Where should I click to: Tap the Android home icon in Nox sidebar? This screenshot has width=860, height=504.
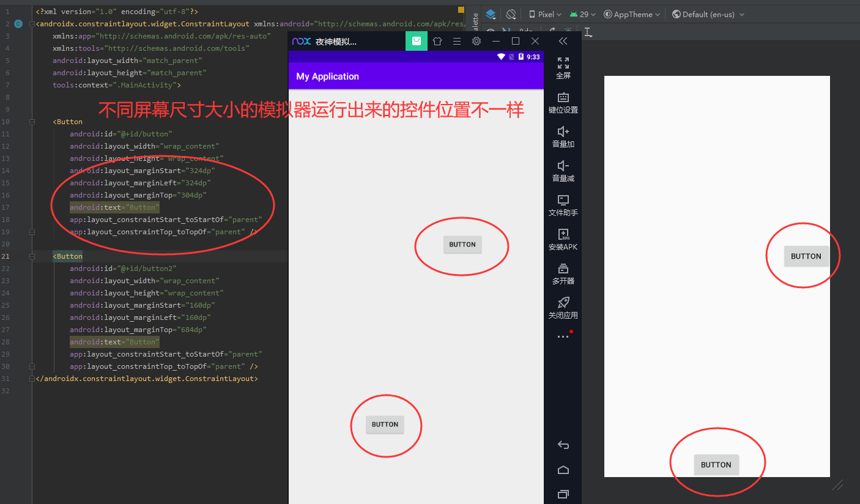563,470
